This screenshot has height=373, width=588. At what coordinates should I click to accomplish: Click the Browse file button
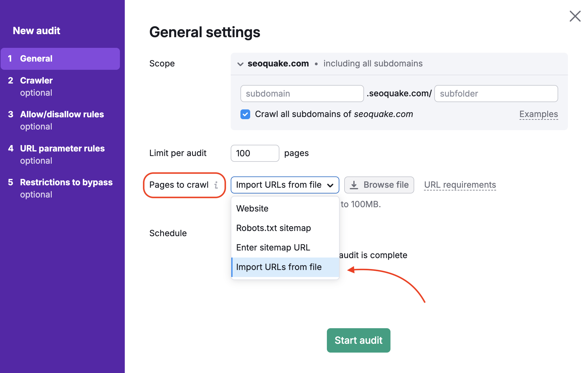click(379, 185)
